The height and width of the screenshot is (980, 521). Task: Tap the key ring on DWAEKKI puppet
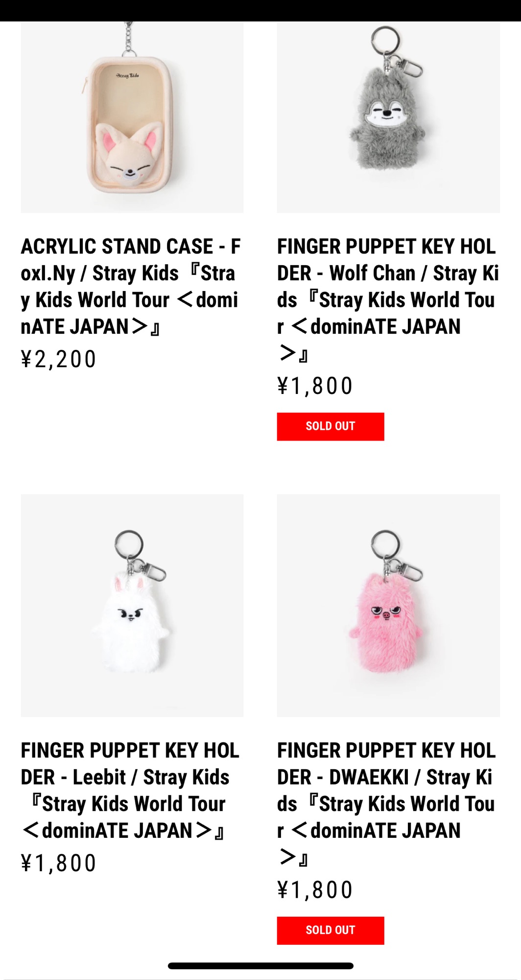click(386, 544)
